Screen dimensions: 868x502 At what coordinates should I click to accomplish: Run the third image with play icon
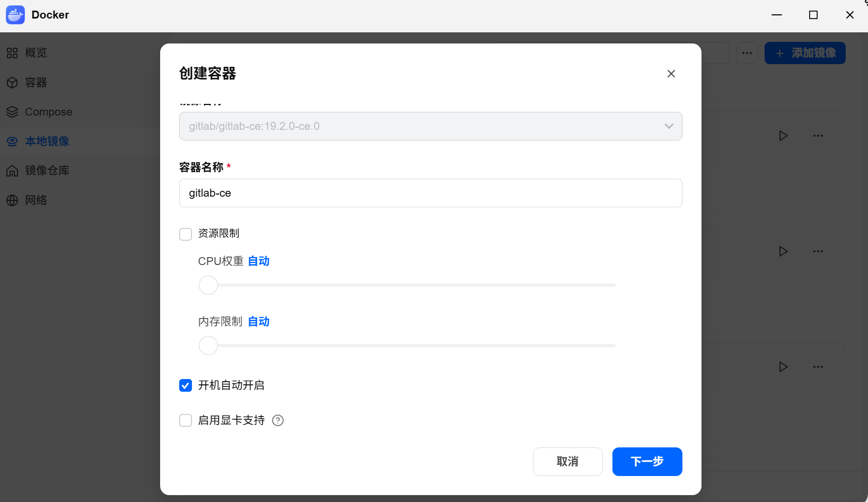783,367
